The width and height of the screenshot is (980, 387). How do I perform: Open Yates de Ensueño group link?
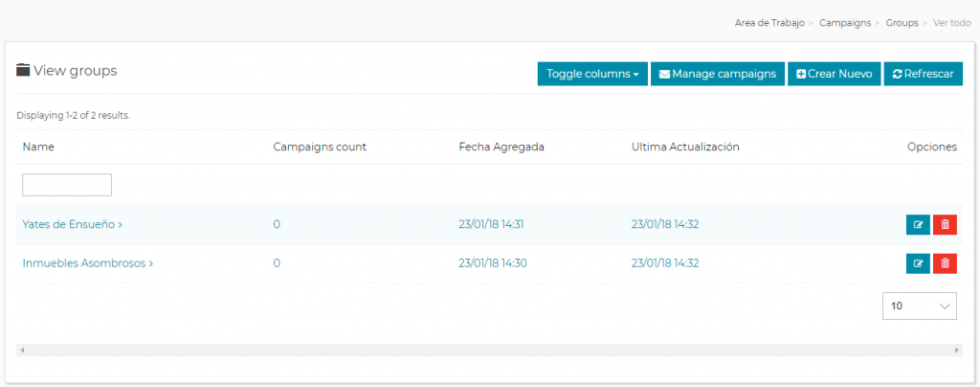[x=73, y=224]
